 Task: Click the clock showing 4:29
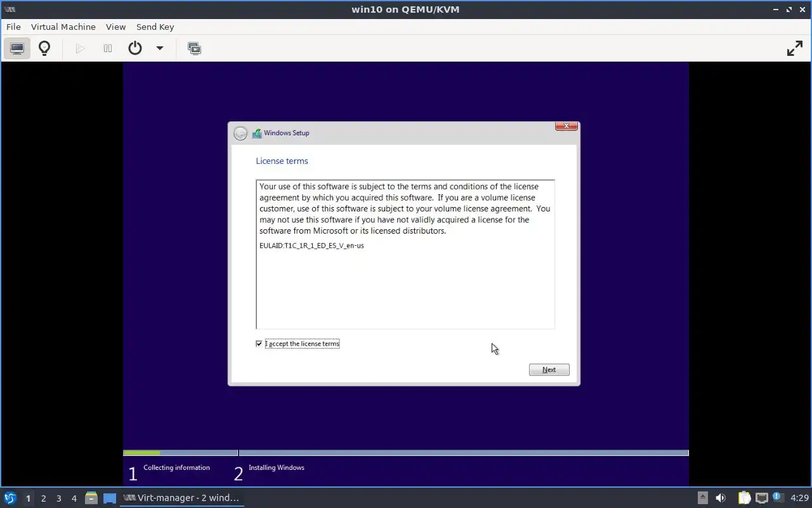click(799, 498)
